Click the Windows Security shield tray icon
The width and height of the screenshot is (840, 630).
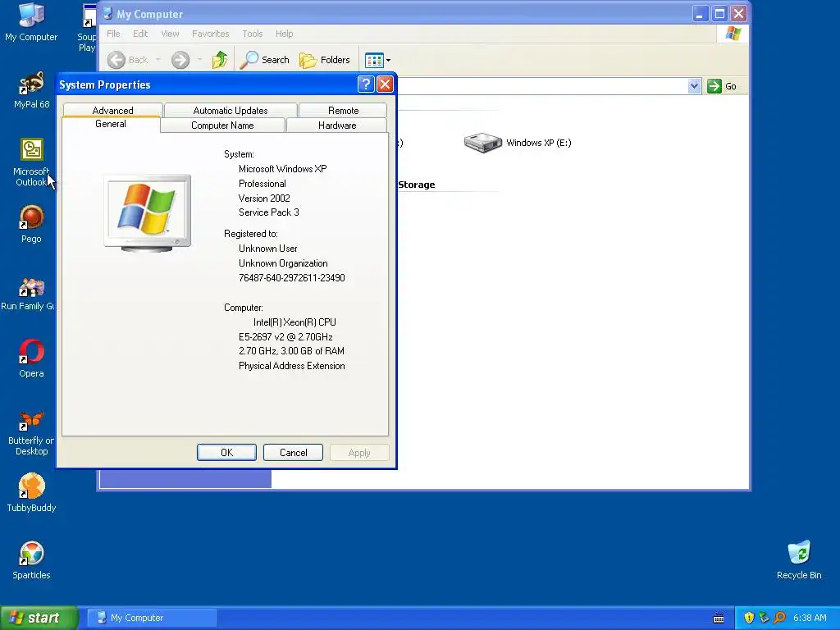pos(749,618)
